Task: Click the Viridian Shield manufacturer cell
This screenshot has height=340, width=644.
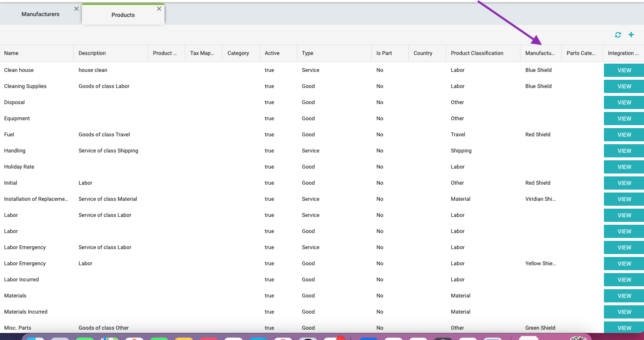Action: (x=540, y=199)
